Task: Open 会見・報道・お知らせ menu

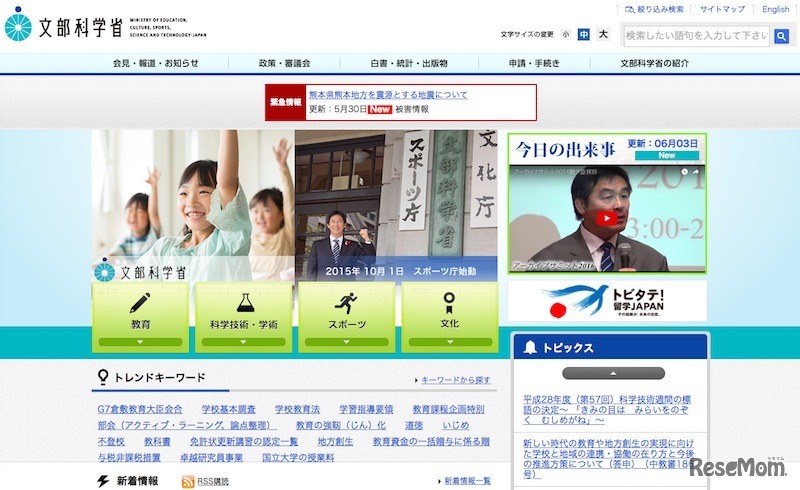Action: [x=156, y=63]
